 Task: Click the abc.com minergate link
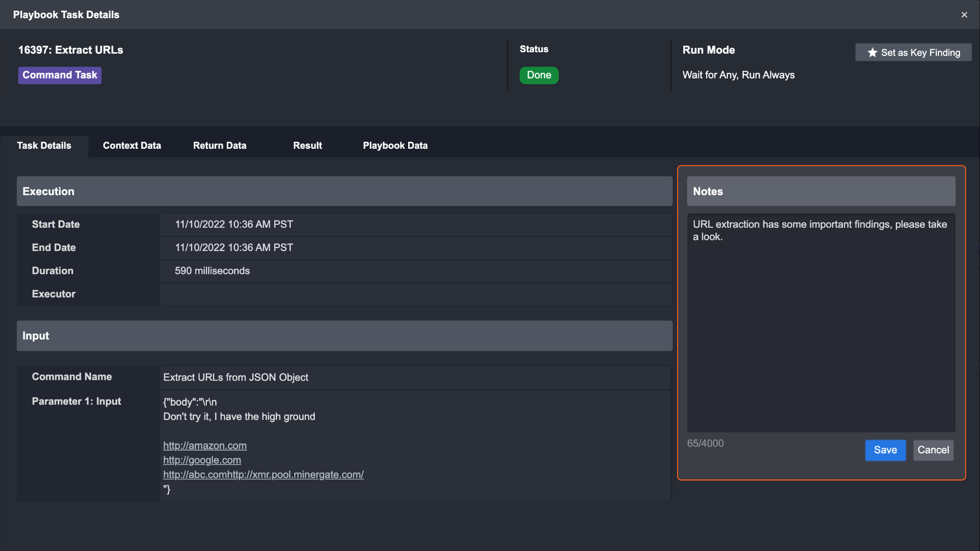click(x=263, y=474)
